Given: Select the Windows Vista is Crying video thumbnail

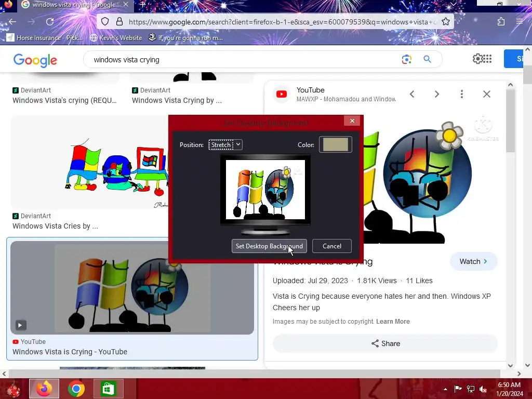Looking at the screenshot, I should 132,288.
